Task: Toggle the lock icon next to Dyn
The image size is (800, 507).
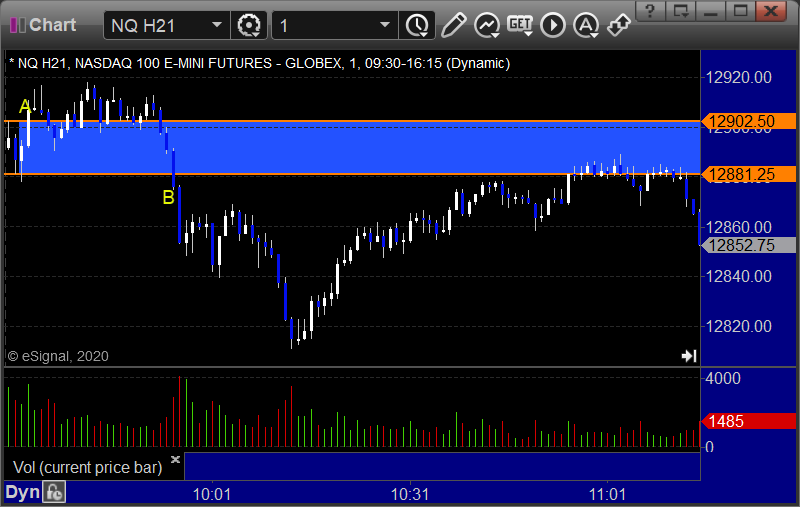Action: pos(54,493)
